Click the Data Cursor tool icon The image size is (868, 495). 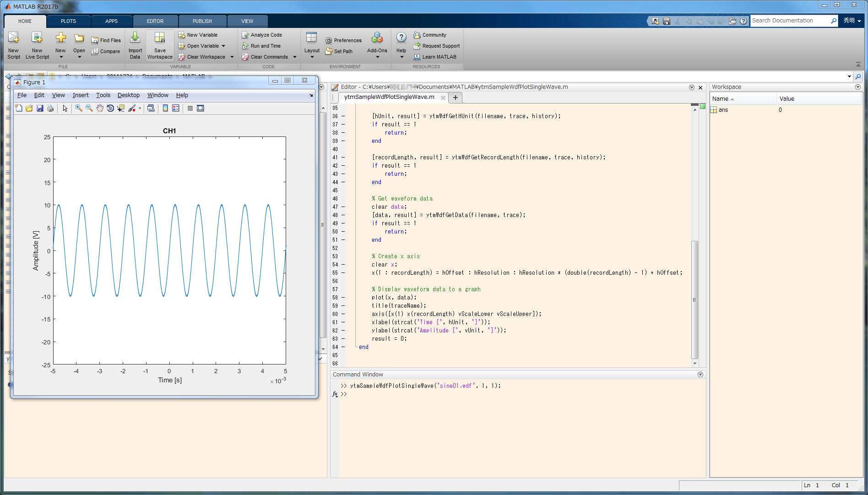(121, 109)
